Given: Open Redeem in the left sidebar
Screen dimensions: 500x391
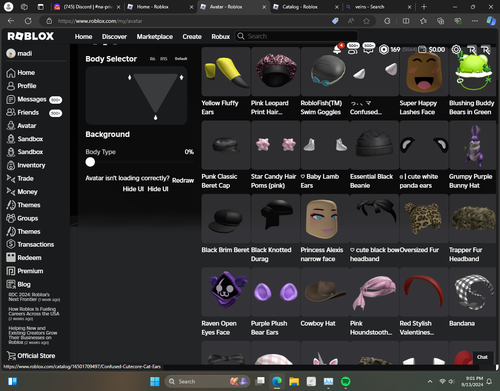Looking at the screenshot, I should (x=24, y=258).
